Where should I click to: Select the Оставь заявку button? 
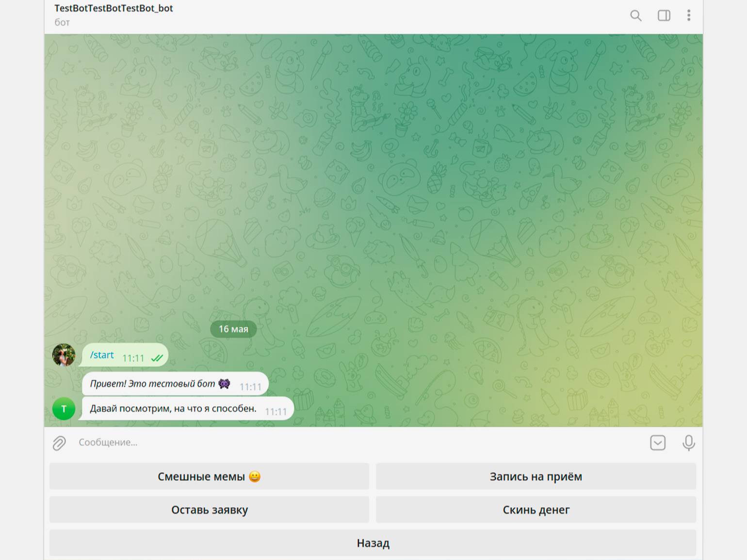pyautogui.click(x=209, y=510)
